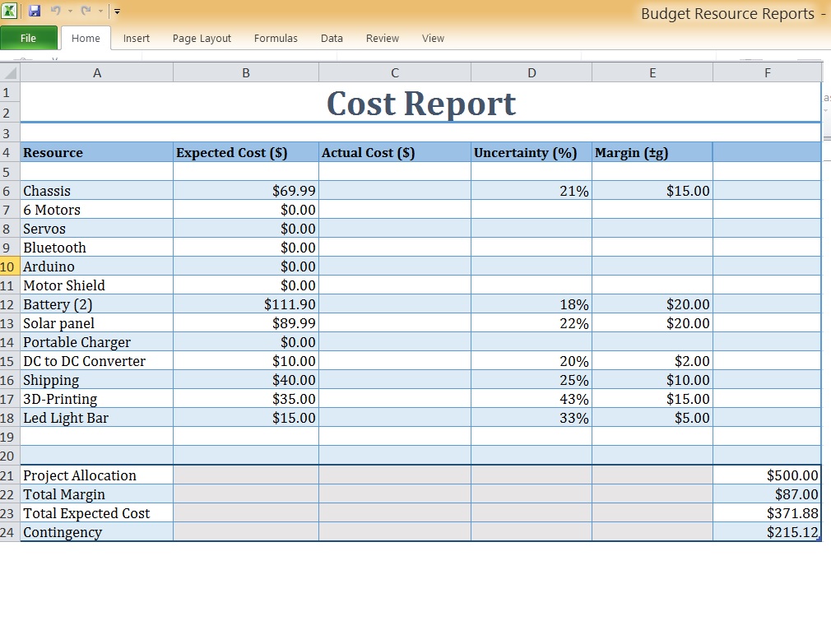This screenshot has width=831, height=644.
Task: Switch to the Data tab
Action: point(332,38)
